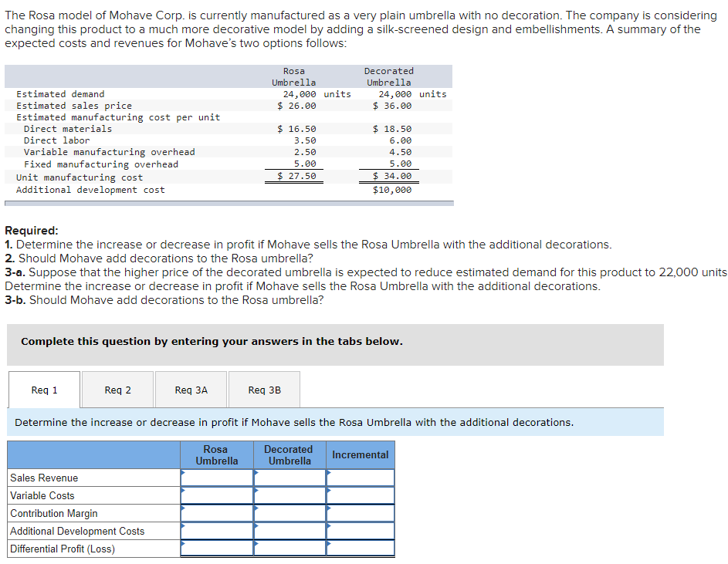
Task: Click the 'Incremental' column header
Action: [x=361, y=455]
